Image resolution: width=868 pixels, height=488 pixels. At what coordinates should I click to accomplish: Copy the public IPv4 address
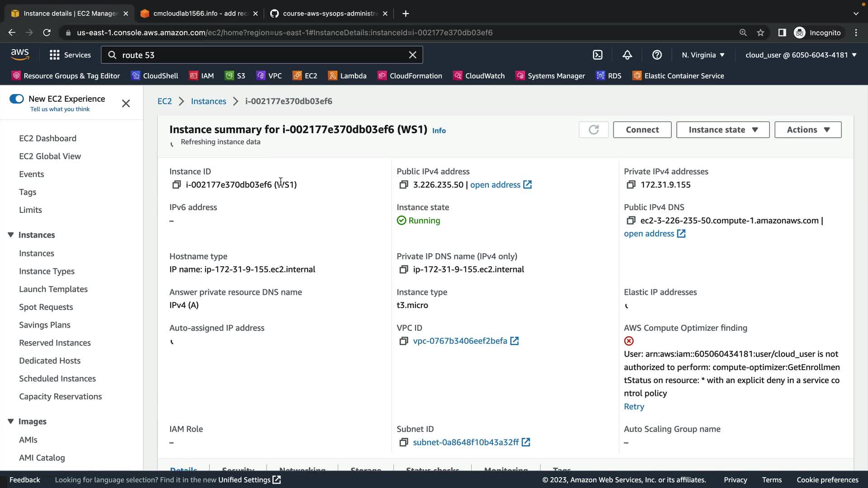point(403,184)
